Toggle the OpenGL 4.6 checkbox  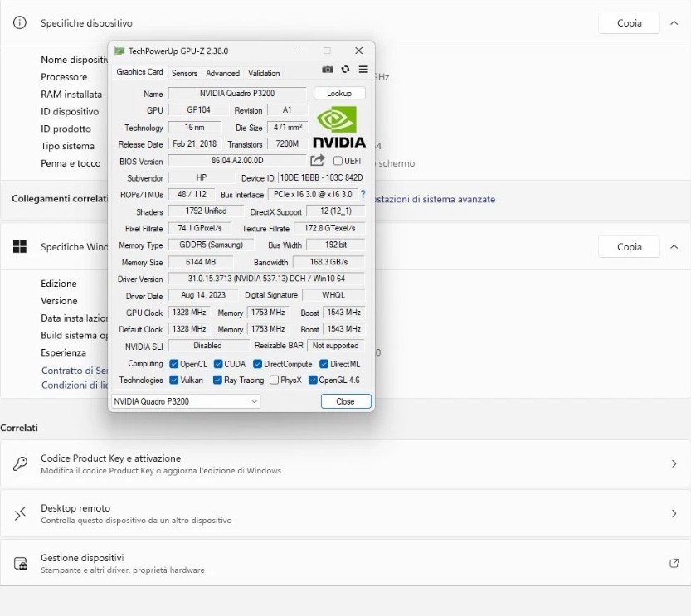[313, 380]
